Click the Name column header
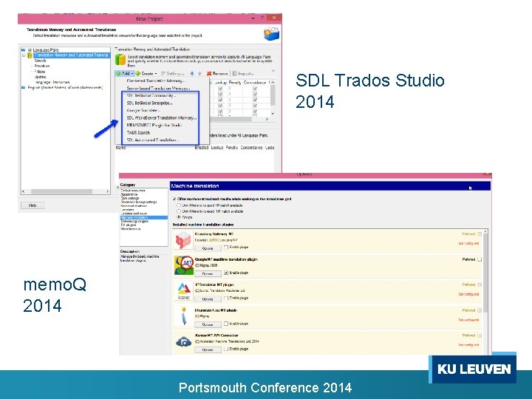 [x=120, y=148]
